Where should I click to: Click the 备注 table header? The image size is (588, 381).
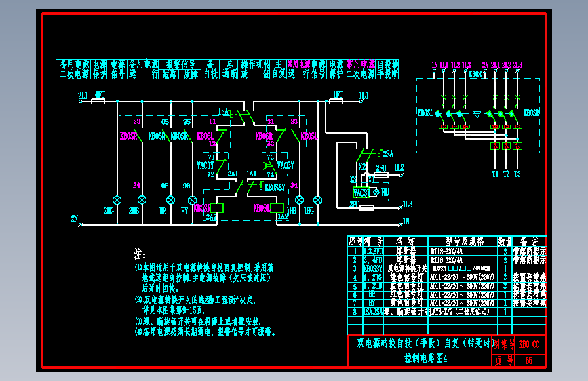pyautogui.click(x=529, y=241)
